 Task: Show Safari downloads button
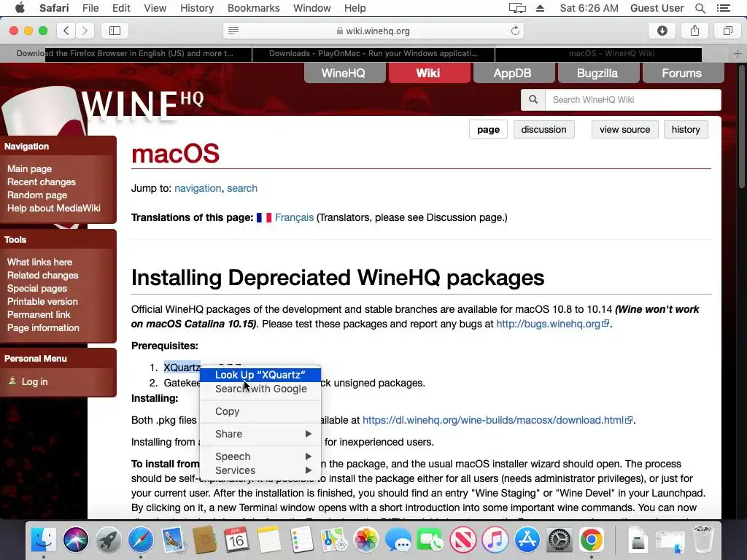coord(662,31)
